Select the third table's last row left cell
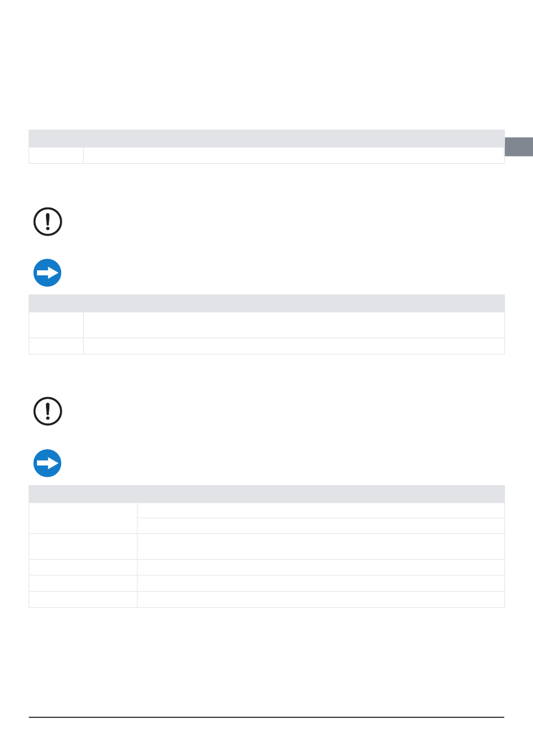 [x=83, y=600]
